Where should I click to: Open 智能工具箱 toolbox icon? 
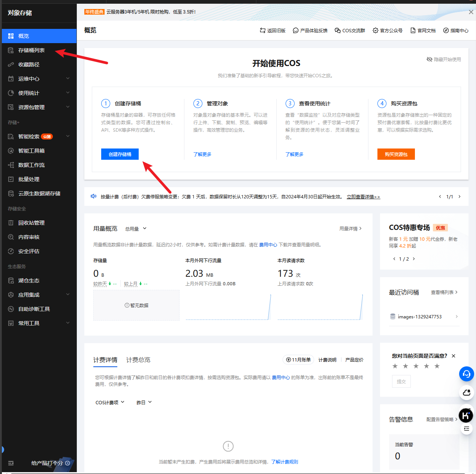11,151
